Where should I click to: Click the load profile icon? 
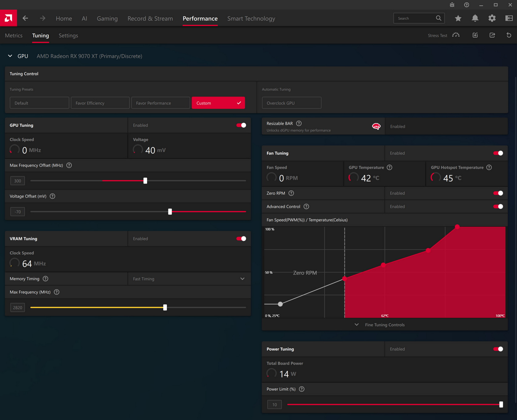click(475, 35)
